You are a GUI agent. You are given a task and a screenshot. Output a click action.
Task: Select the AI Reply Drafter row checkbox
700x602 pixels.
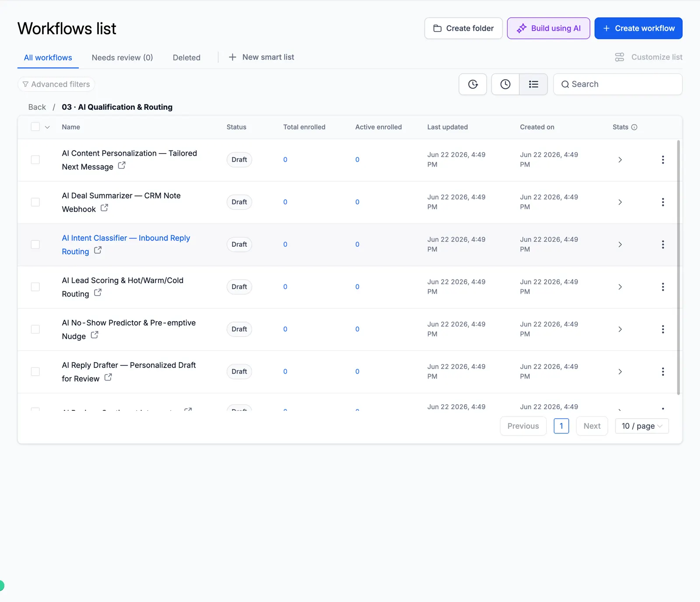click(x=35, y=372)
